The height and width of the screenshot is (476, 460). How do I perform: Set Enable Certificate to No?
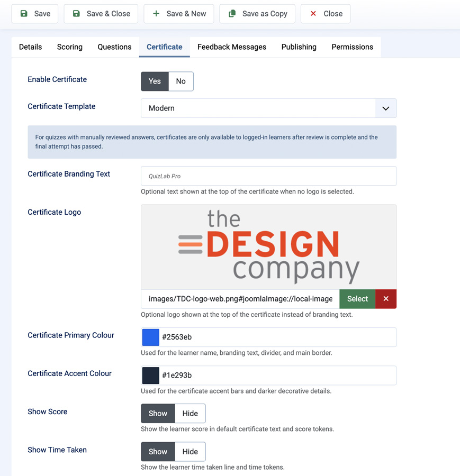pos(181,81)
